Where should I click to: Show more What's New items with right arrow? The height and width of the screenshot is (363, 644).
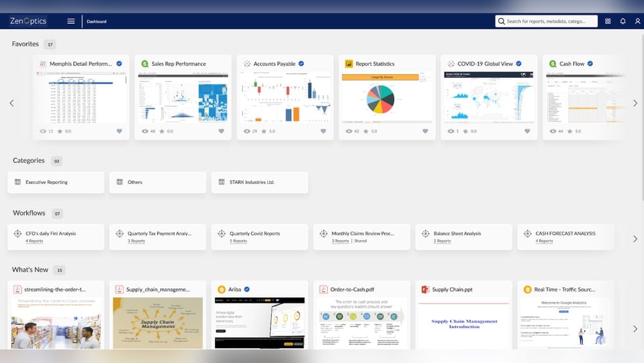[635, 329]
